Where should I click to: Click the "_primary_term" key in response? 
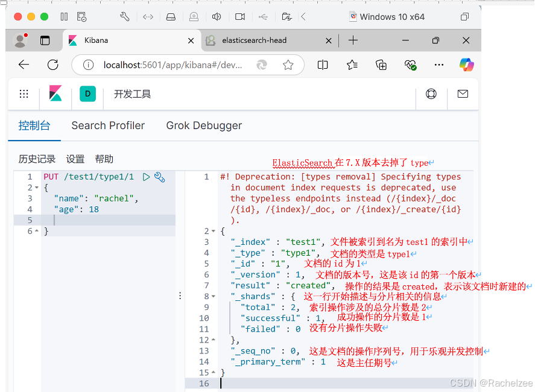coord(268,362)
